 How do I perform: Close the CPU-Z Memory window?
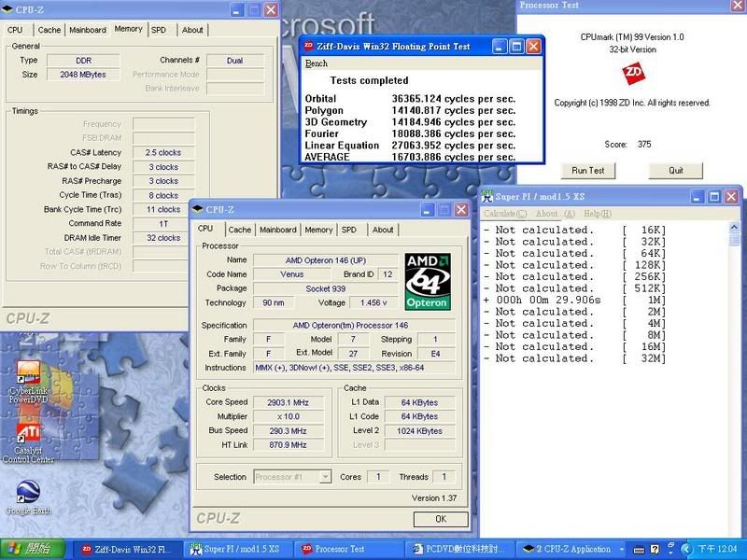(271, 9)
